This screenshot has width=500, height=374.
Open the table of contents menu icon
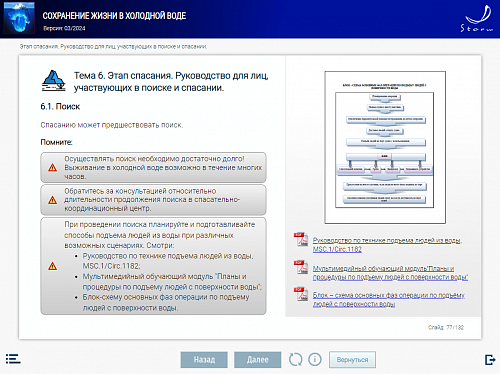(x=13, y=359)
